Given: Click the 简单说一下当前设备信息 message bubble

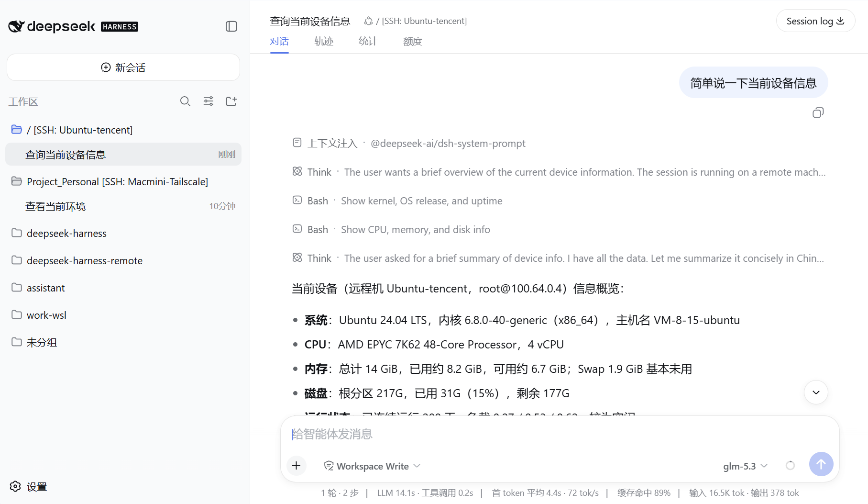Looking at the screenshot, I should pyautogui.click(x=753, y=83).
